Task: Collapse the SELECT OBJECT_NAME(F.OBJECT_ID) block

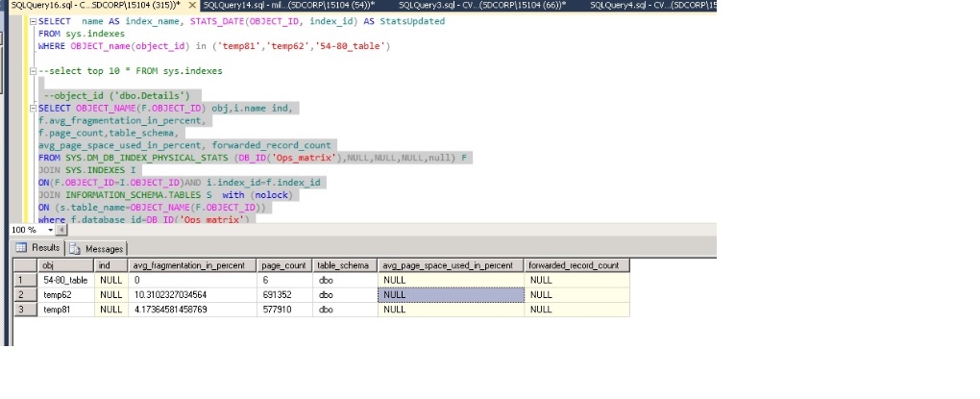Action: 33,109
